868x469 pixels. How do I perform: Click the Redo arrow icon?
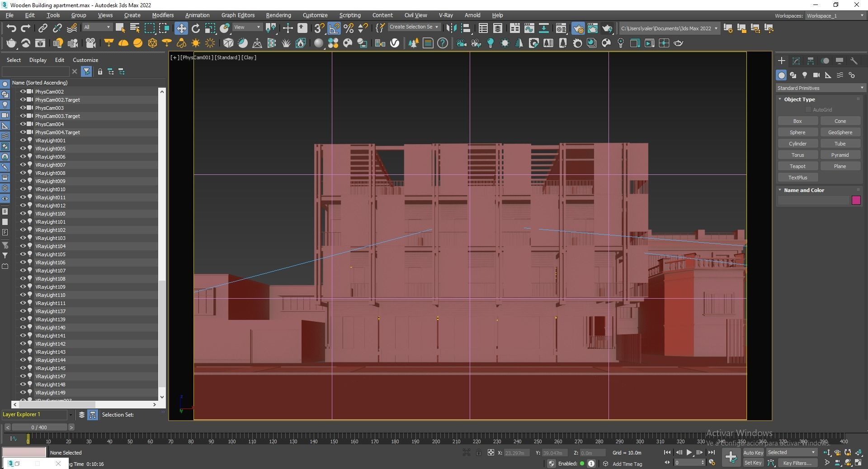26,28
